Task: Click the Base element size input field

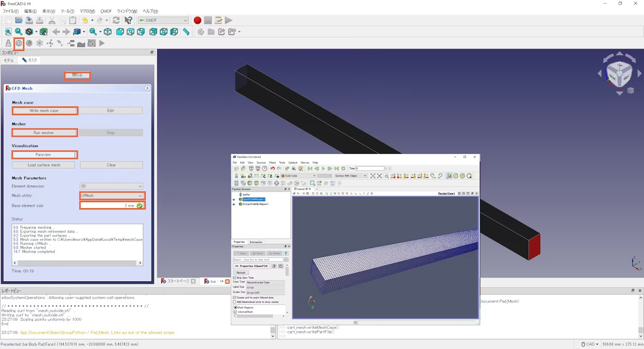Action: pyautogui.click(x=112, y=205)
